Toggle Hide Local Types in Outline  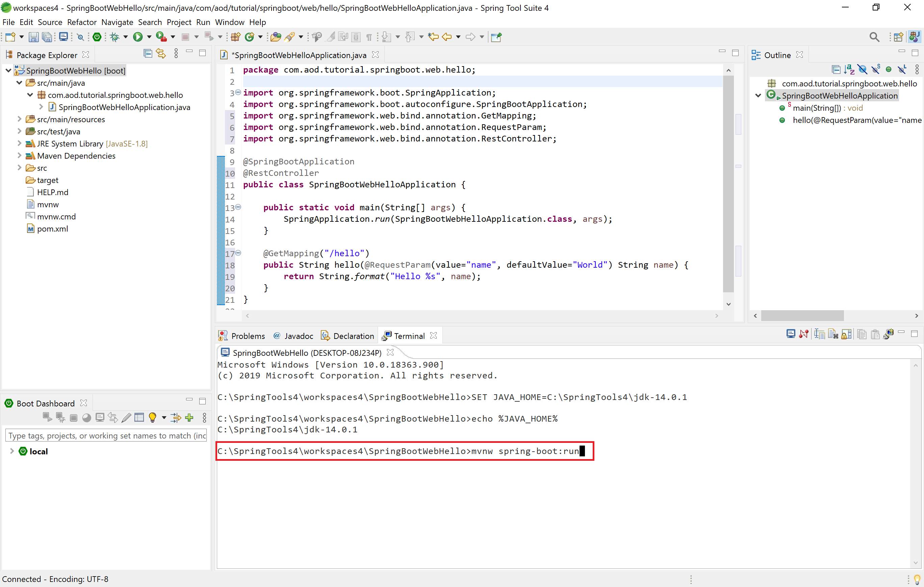pos(902,70)
